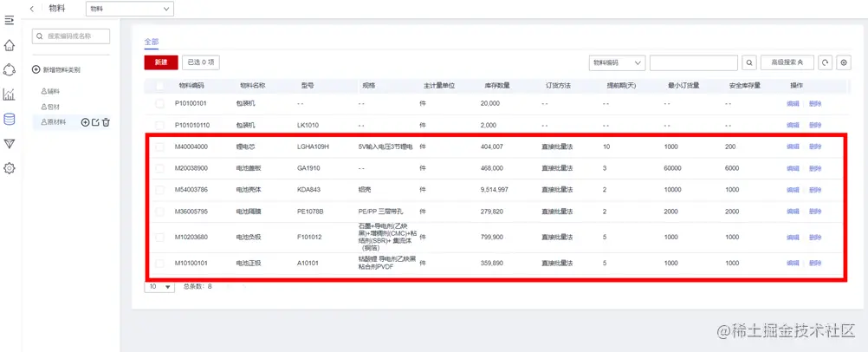Check the row M40004000 checkbox

coord(160,147)
